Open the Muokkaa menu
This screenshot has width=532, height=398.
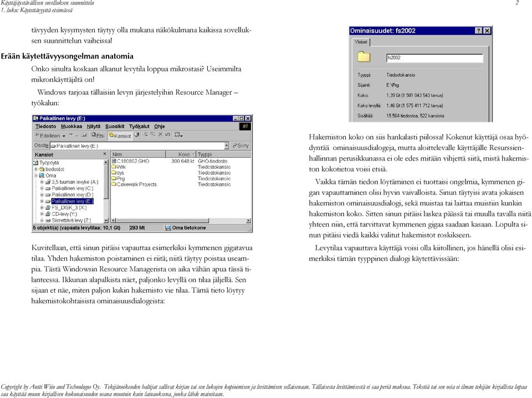pyautogui.click(x=71, y=126)
